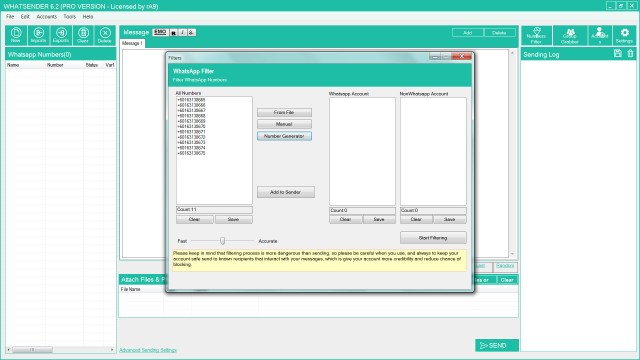This screenshot has width=640, height=360.
Task: Toggle bold formatting in Message toolbar
Action: 173,32
